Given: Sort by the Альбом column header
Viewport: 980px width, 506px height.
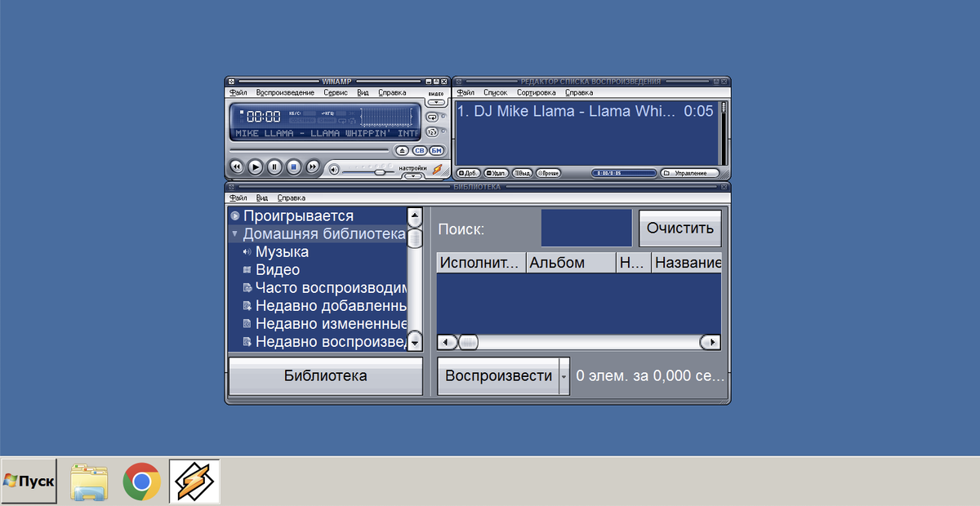Looking at the screenshot, I should (570, 263).
